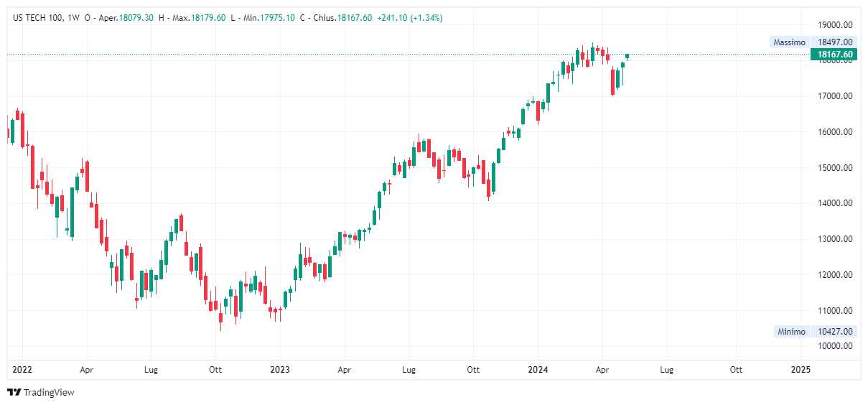Click the 2022 label on time axis
Screen dimensions: 868x405
22,370
